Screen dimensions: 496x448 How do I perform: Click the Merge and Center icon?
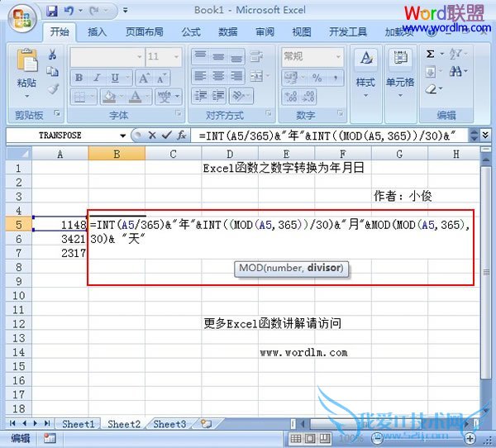pyautogui.click(x=256, y=76)
